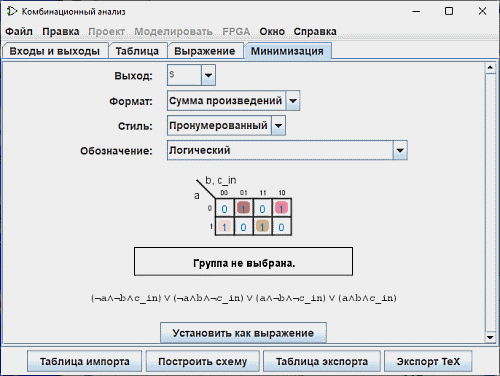Click tan Karnaugh cell a=1, column 11

pos(262,227)
